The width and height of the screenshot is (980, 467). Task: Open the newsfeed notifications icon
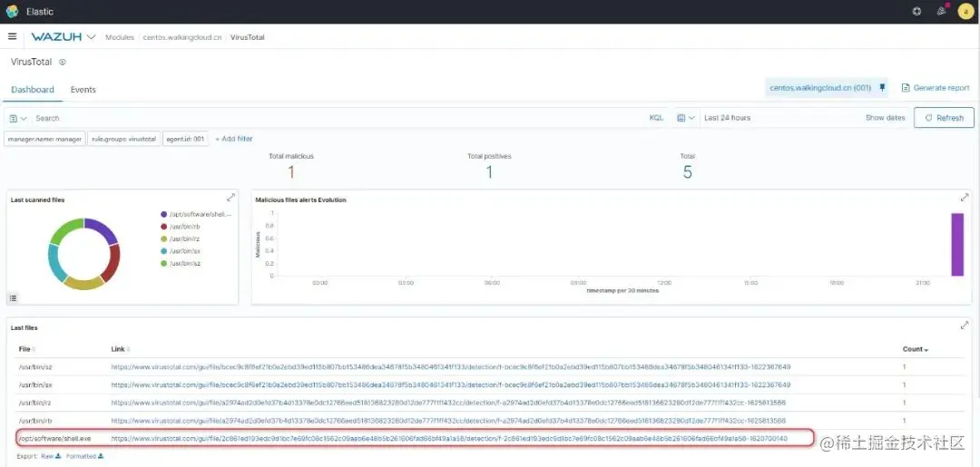tap(941, 11)
